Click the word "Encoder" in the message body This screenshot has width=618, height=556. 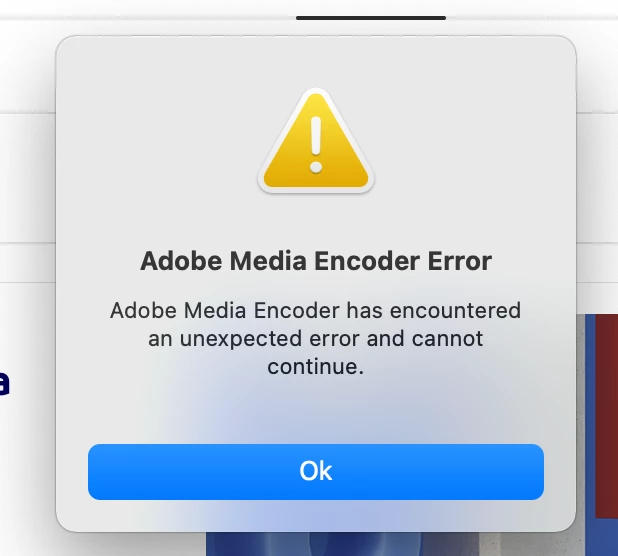pos(296,310)
